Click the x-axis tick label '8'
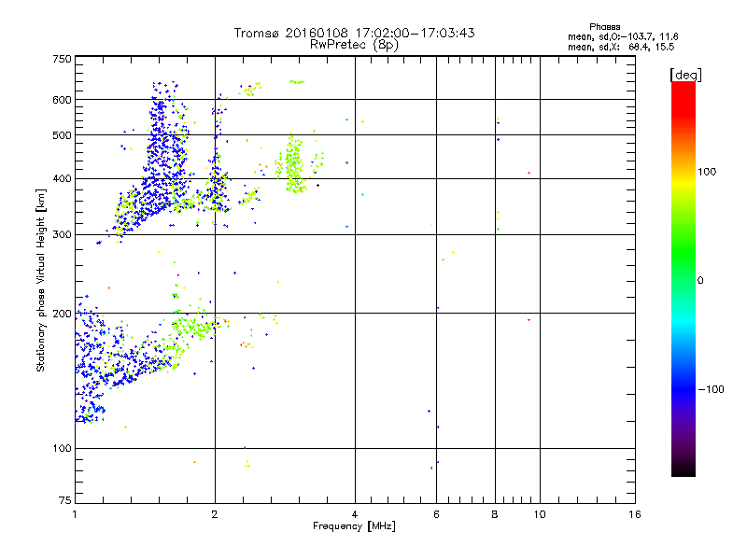The width and height of the screenshot is (747, 560). (495, 514)
